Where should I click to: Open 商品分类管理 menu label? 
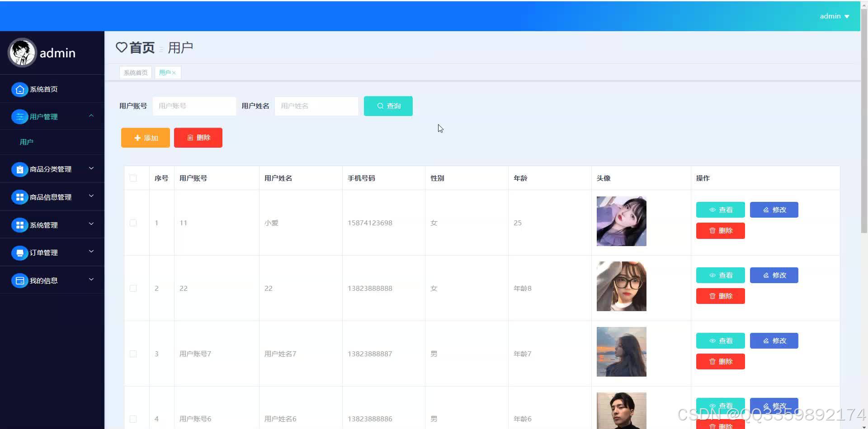coord(51,169)
